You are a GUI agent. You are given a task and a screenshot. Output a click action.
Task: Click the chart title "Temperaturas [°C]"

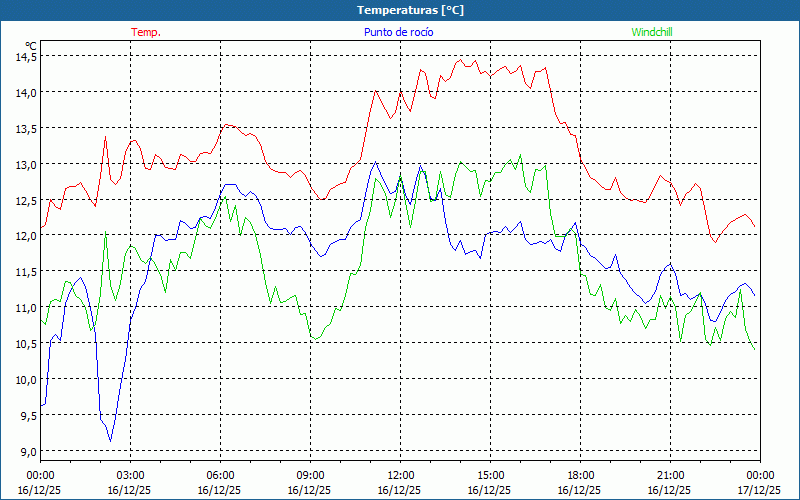(410, 10)
